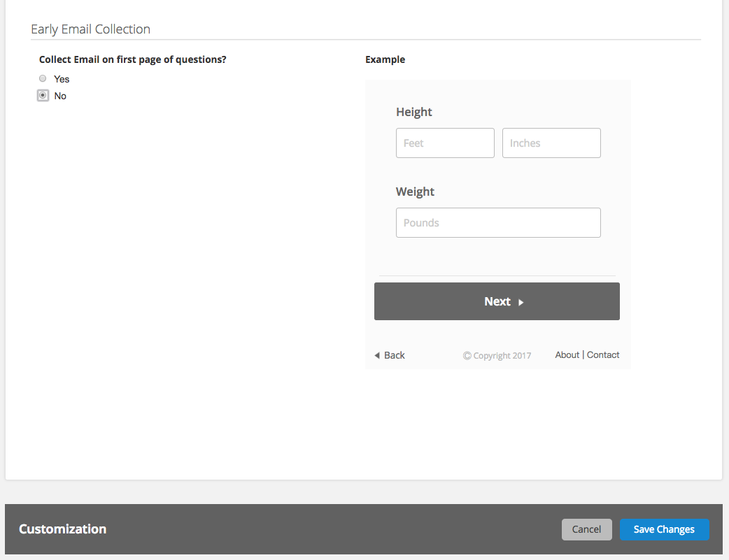The height and width of the screenshot is (560, 729).
Task: Click the Save Changes button
Action: (x=665, y=529)
